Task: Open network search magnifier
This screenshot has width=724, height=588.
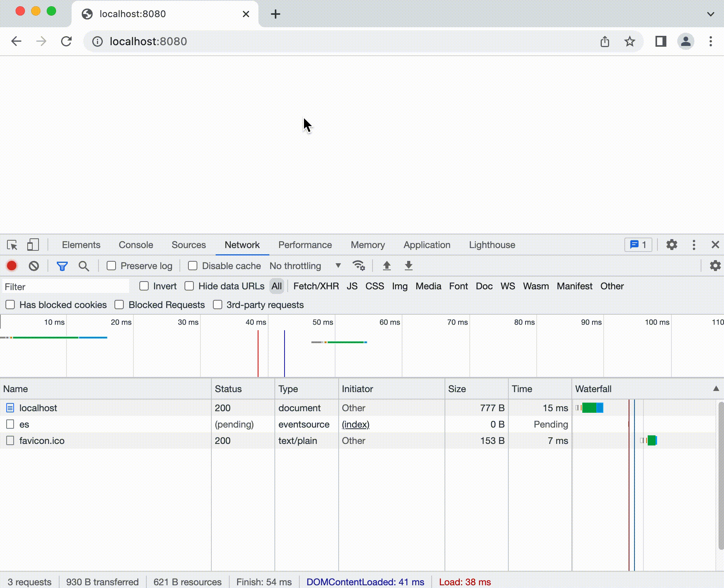Action: [84, 266]
